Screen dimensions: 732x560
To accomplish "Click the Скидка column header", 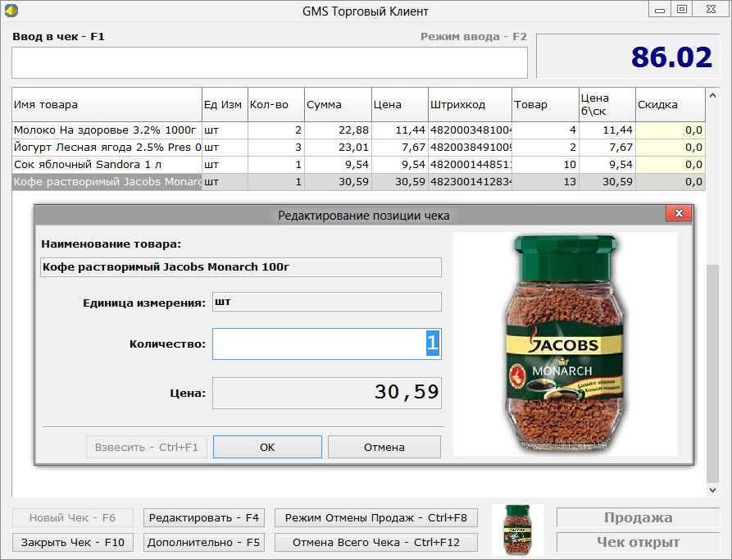I will [x=671, y=105].
